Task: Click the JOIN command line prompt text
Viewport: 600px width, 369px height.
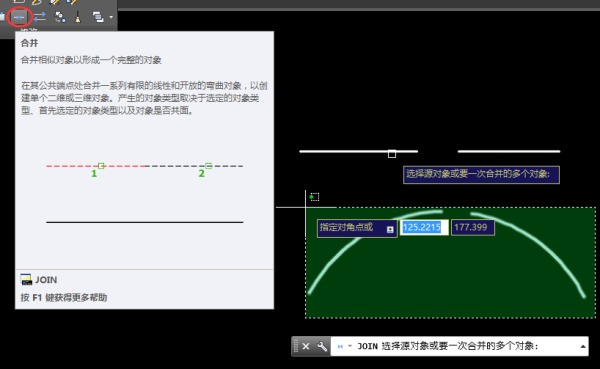Action: pyautogui.click(x=448, y=346)
